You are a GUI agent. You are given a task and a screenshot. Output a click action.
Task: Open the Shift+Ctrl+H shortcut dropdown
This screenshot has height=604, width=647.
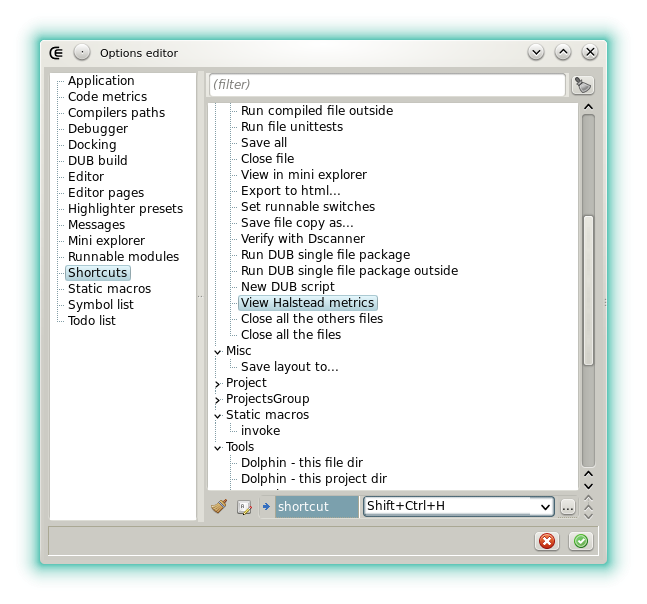tap(545, 507)
